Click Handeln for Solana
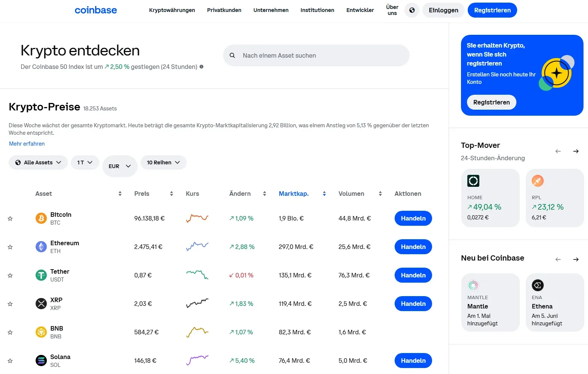588x374 pixels. [x=413, y=361]
